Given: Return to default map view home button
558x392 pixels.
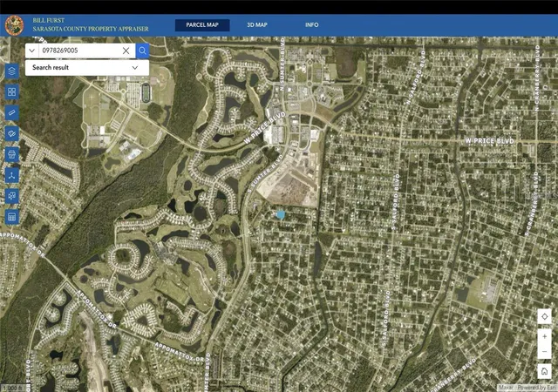Looking at the screenshot, I should pos(544,371).
